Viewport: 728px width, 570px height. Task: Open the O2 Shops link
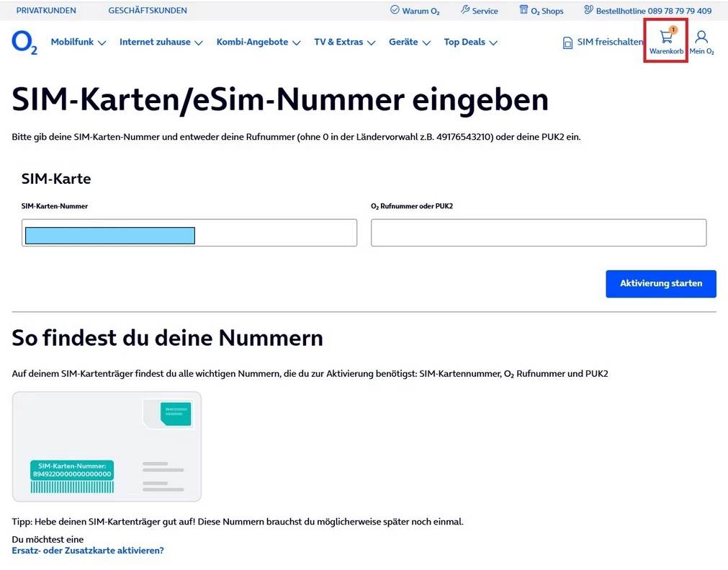(x=547, y=11)
